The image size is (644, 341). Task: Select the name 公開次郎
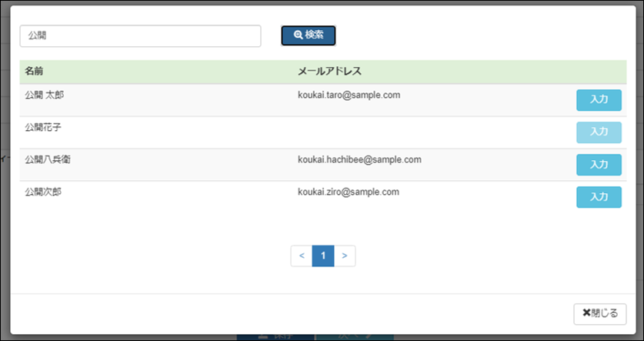(43, 192)
